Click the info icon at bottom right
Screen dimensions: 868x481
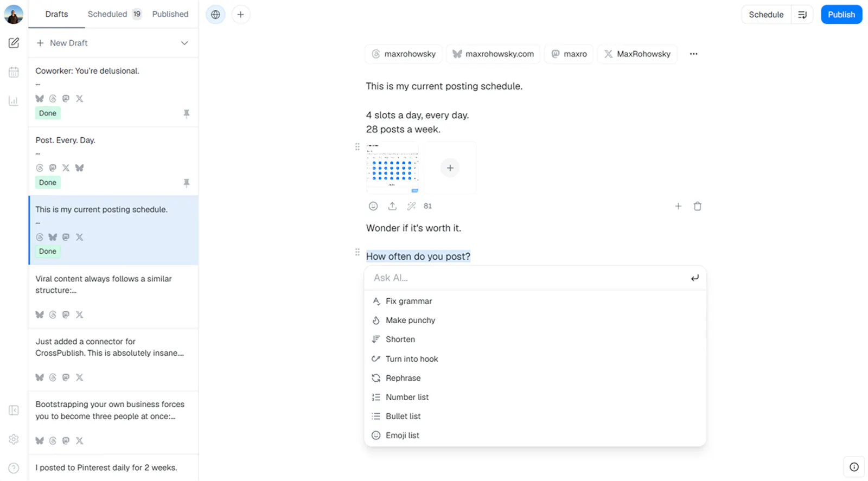pyautogui.click(x=854, y=467)
